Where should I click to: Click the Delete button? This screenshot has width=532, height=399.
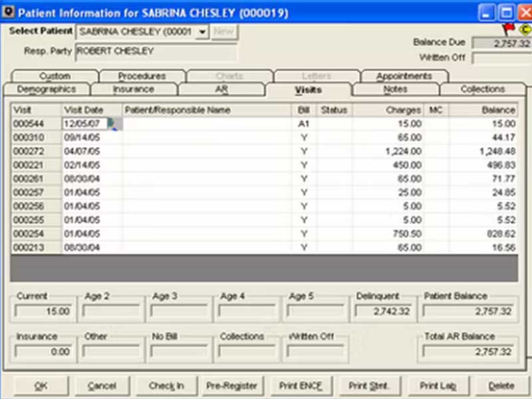coord(501,386)
